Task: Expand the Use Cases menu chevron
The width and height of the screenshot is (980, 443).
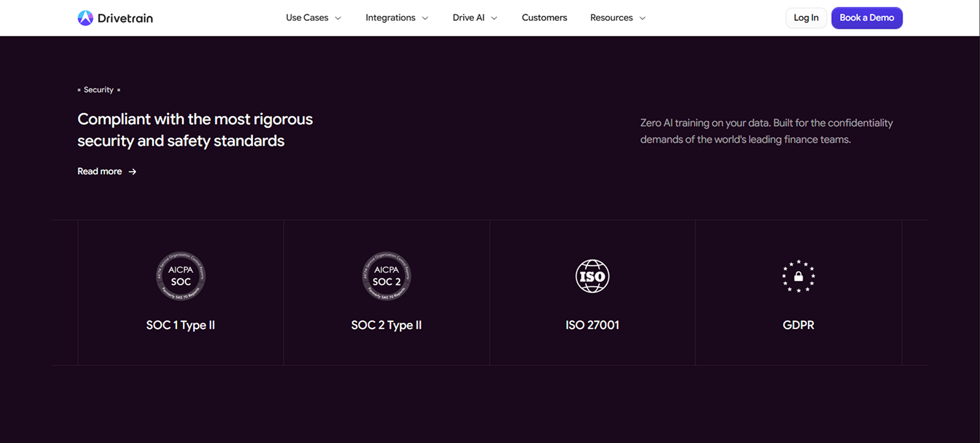Action: (338, 18)
